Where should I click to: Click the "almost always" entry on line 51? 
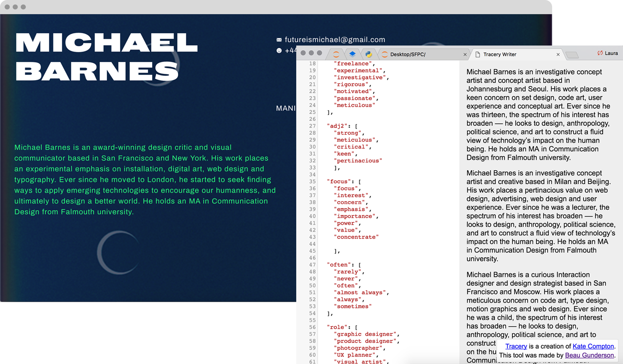tap(360, 293)
